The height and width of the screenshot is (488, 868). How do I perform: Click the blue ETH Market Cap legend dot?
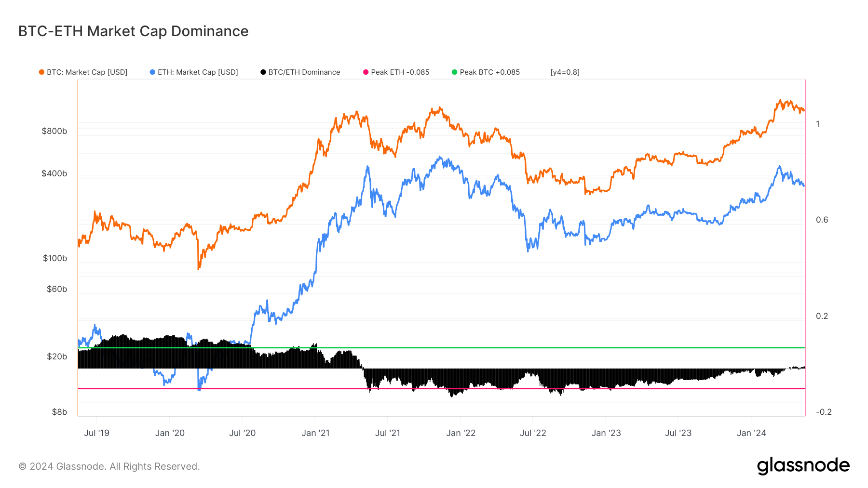[x=152, y=72]
